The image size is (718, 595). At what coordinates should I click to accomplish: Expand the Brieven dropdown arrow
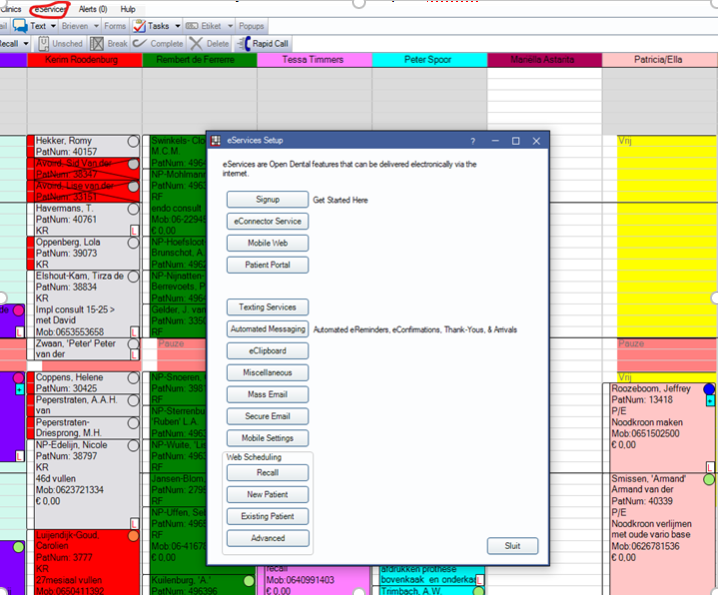click(96, 26)
